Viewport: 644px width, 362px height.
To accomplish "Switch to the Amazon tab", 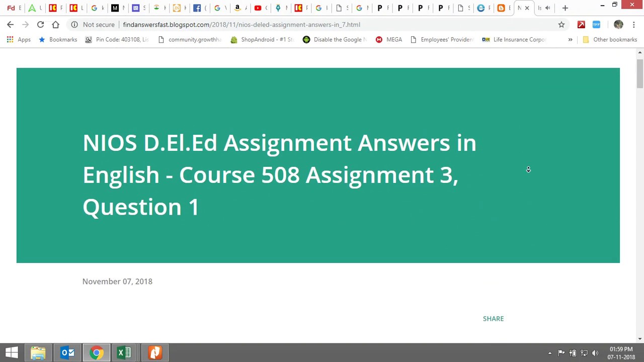I will coord(237,8).
